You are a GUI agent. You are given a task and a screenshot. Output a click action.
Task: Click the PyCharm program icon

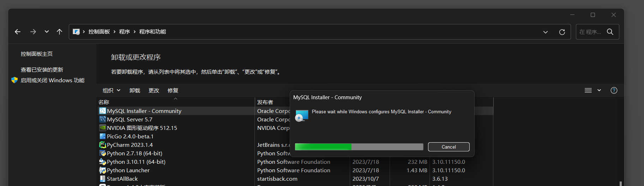coord(103,145)
